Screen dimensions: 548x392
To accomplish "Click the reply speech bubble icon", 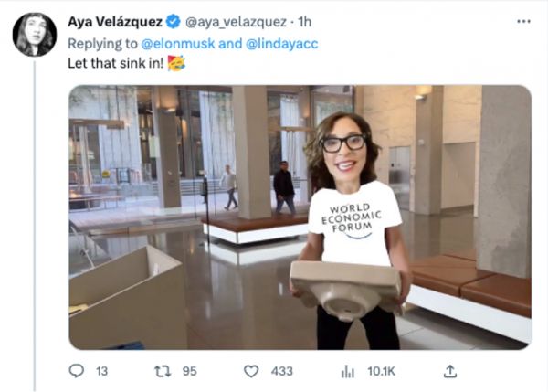I will pos(76,371).
